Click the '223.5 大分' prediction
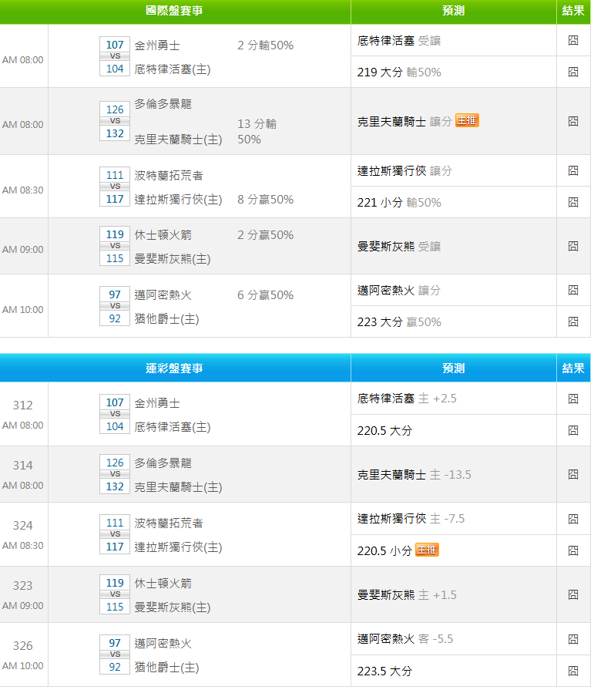The image size is (594, 700). [x=384, y=671]
